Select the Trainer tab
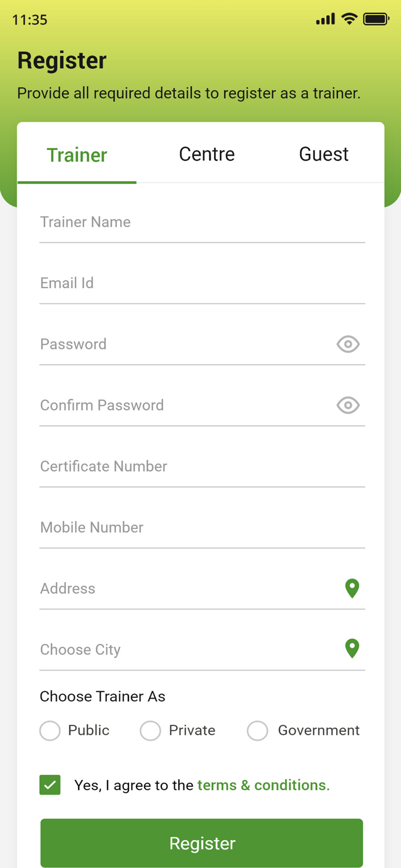Screen dimensions: 401x868 tap(77, 155)
